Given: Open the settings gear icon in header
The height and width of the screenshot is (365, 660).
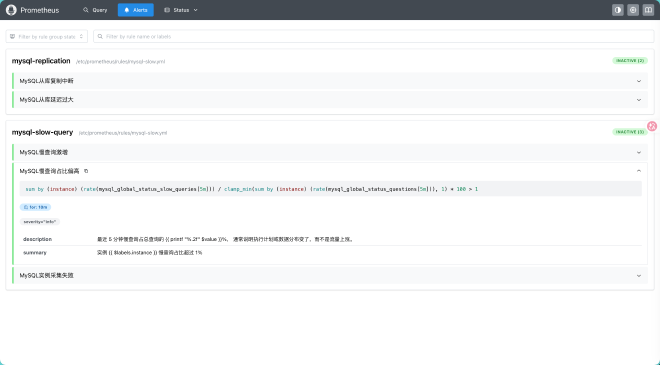Looking at the screenshot, I should click(633, 10).
